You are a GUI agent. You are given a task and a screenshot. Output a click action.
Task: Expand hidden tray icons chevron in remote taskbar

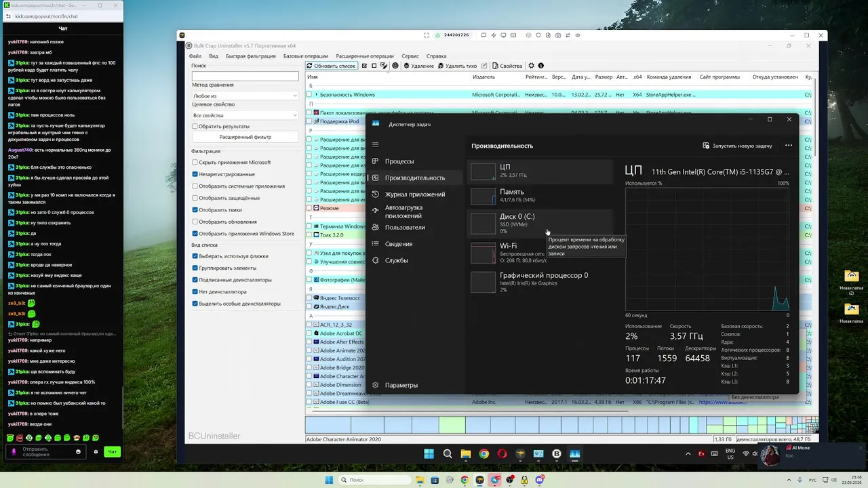pos(688,453)
